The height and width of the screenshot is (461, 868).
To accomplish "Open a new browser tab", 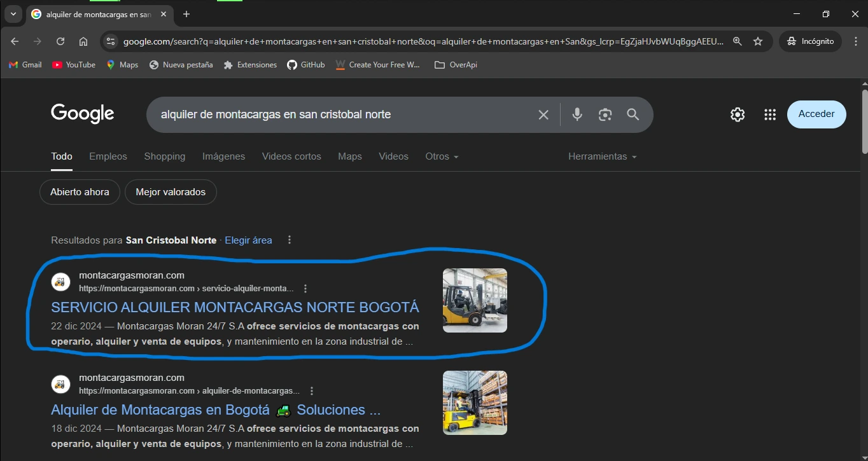I will (x=186, y=14).
